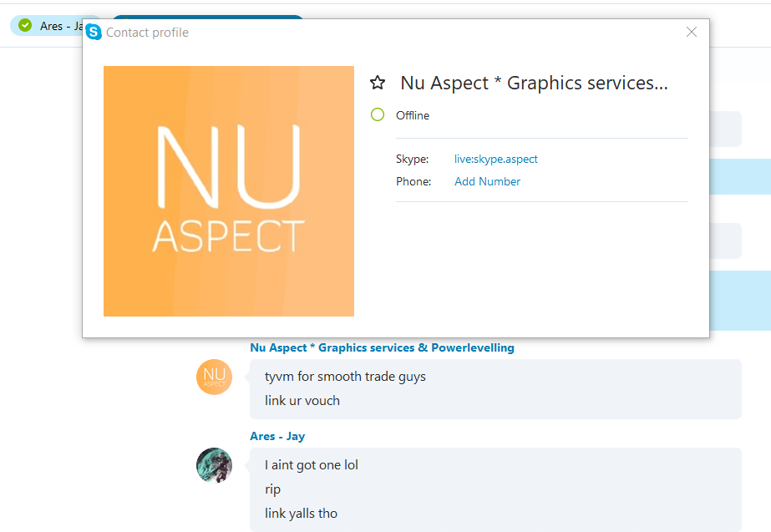
Task: Click the Ares - Jay sender name in chat
Action: [x=277, y=436]
